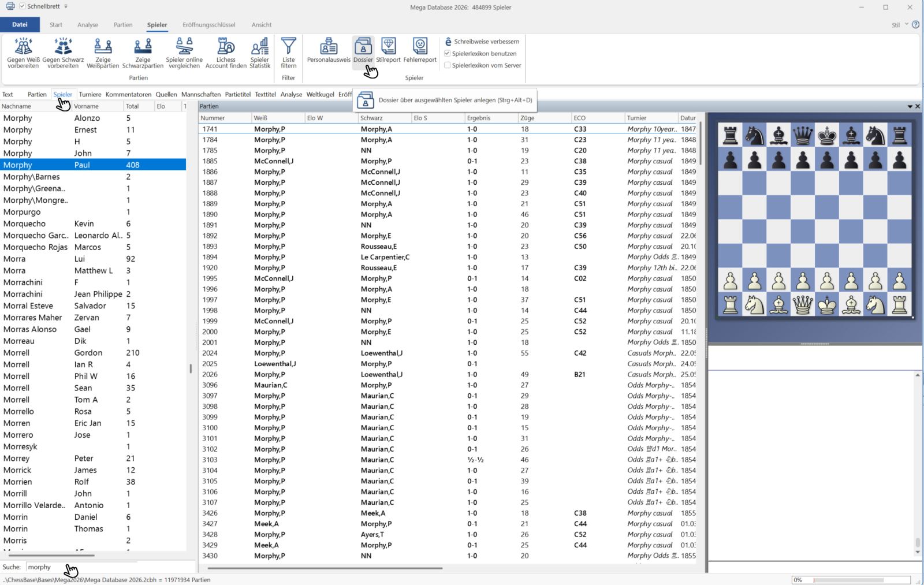Select player Morra Lui
Viewport: 924px width, 585px height.
tap(93, 259)
